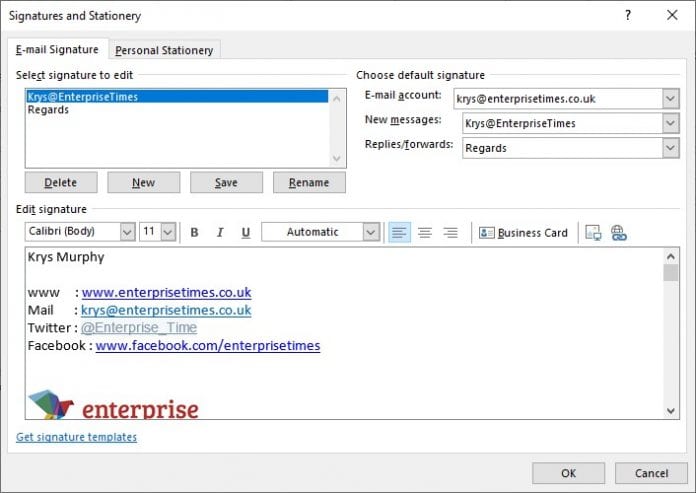The width and height of the screenshot is (696, 493).
Task: Open Get signature templates link
Action: (x=76, y=437)
